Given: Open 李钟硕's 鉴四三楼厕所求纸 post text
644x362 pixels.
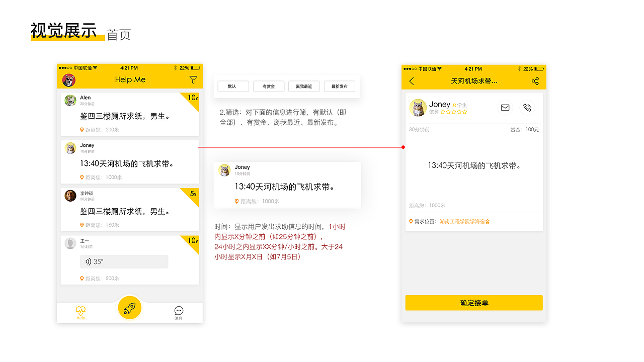Looking at the screenshot, I should pyautogui.click(x=125, y=212).
